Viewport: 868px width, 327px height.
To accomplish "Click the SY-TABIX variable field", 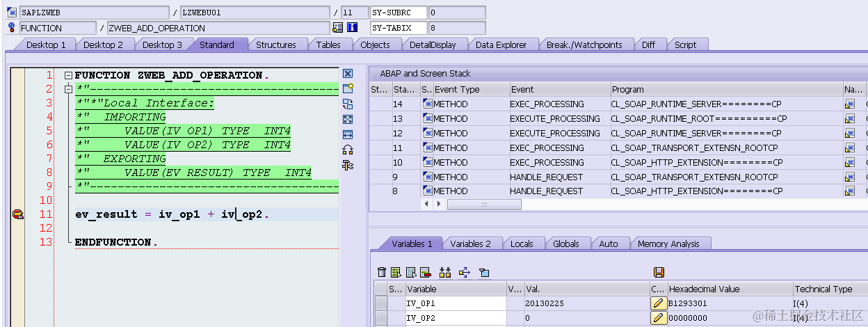I will click(398, 28).
